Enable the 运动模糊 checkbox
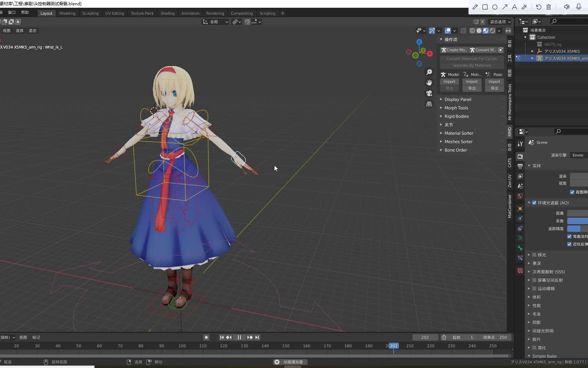Screen dimensions: 588x368 coord(535,288)
